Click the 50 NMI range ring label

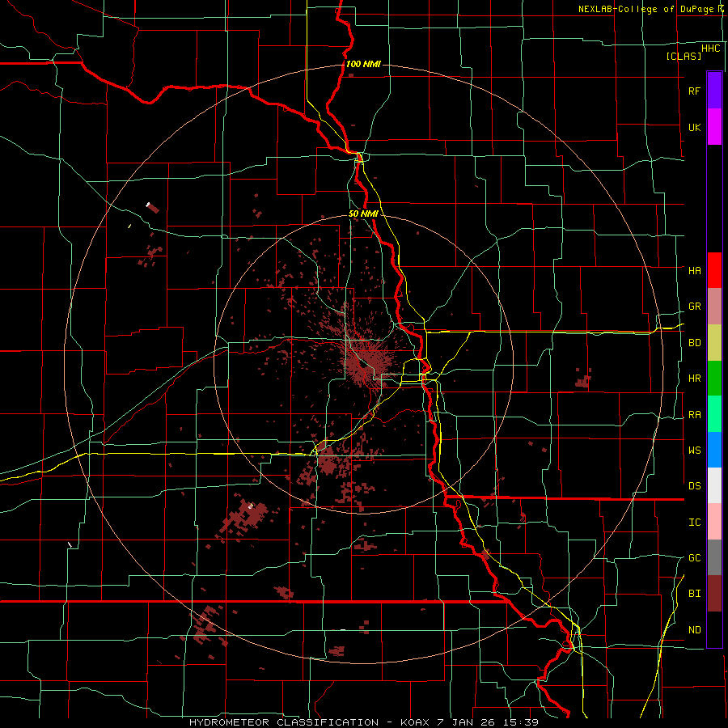pos(363,214)
